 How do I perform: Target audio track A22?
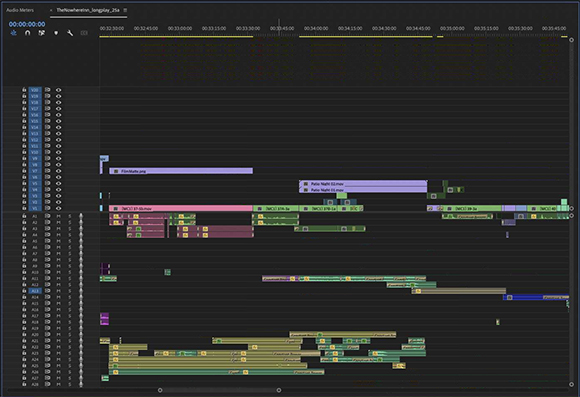35,347
